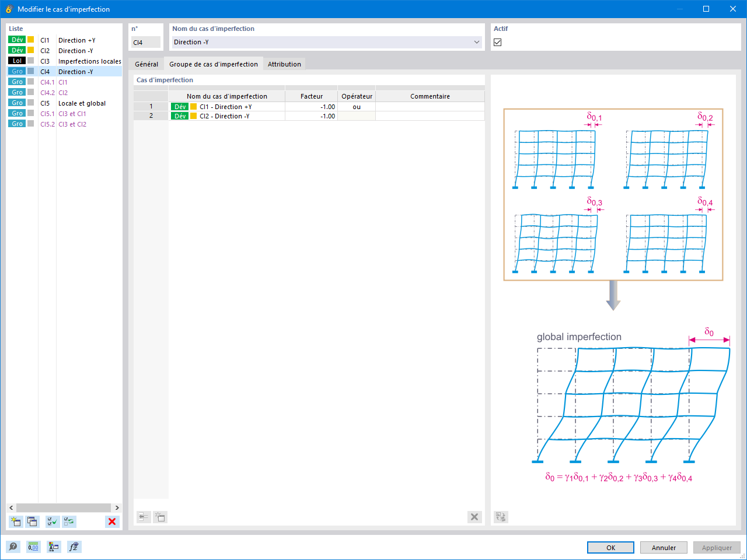The image size is (747, 560).
Task: Select CI1 Direction +Y in the list
Action: pyautogui.click(x=64, y=40)
